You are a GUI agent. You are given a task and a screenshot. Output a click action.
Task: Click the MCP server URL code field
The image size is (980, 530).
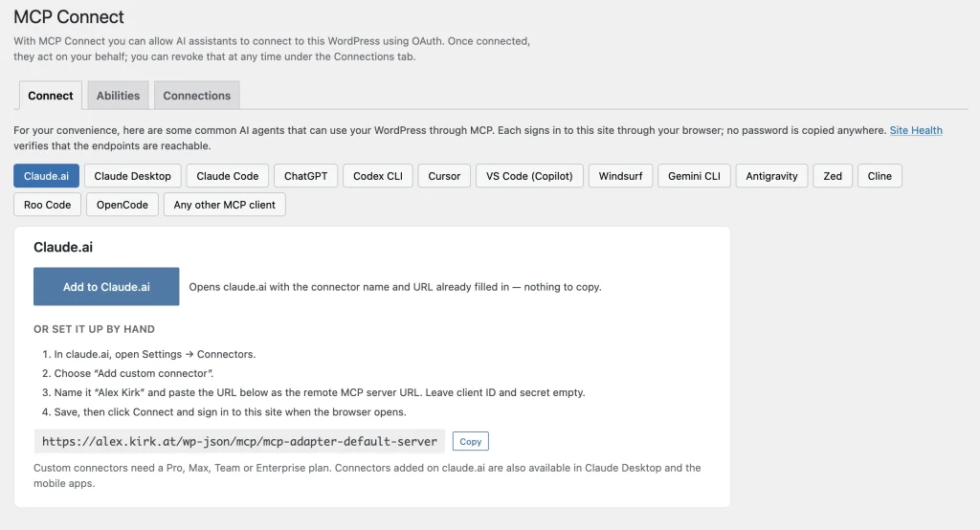[239, 441]
